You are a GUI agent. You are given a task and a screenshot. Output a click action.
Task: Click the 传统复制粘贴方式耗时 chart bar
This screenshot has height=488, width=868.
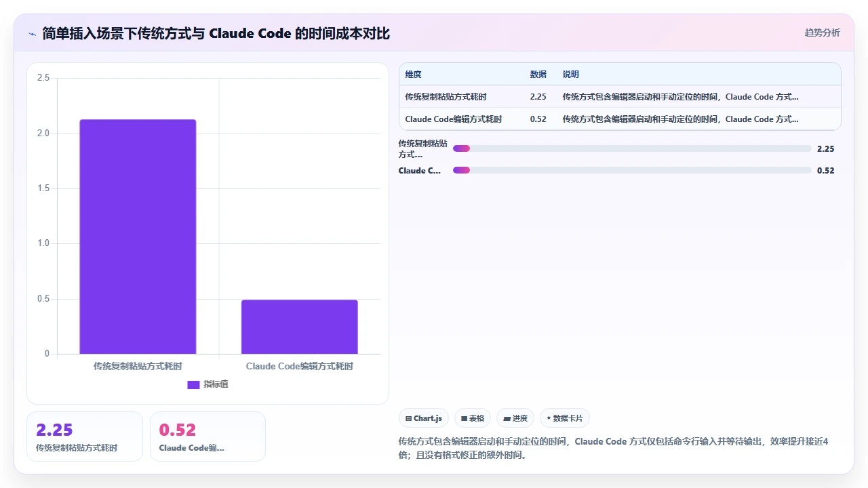coord(138,237)
